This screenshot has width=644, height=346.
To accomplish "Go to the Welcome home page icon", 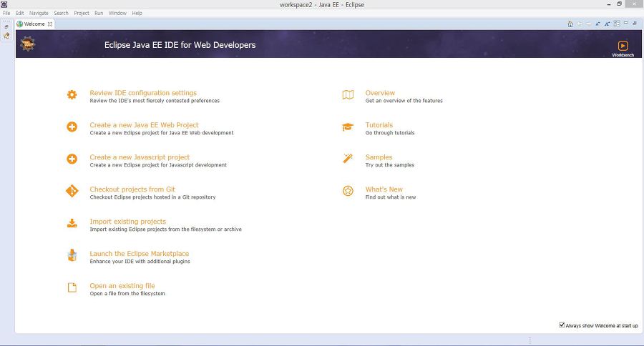I will pos(570,24).
